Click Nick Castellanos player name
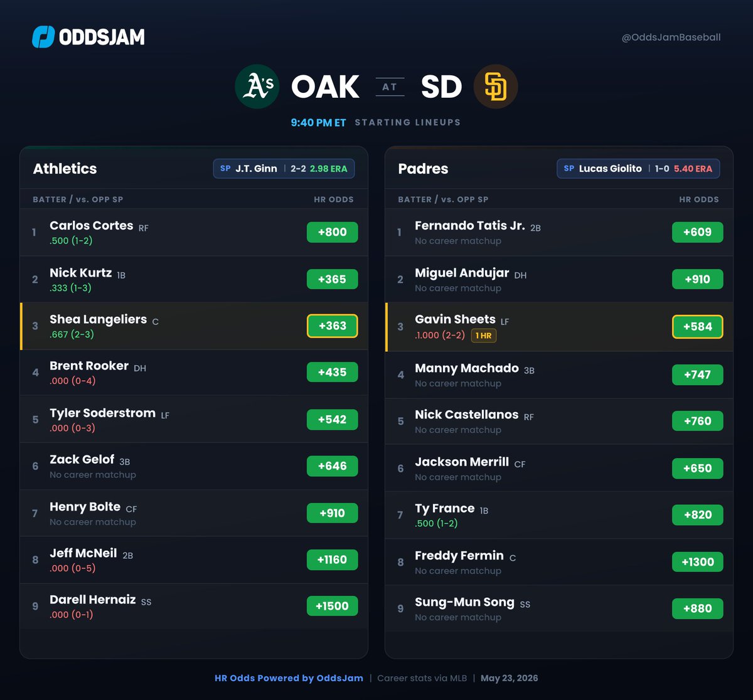 coord(467,415)
